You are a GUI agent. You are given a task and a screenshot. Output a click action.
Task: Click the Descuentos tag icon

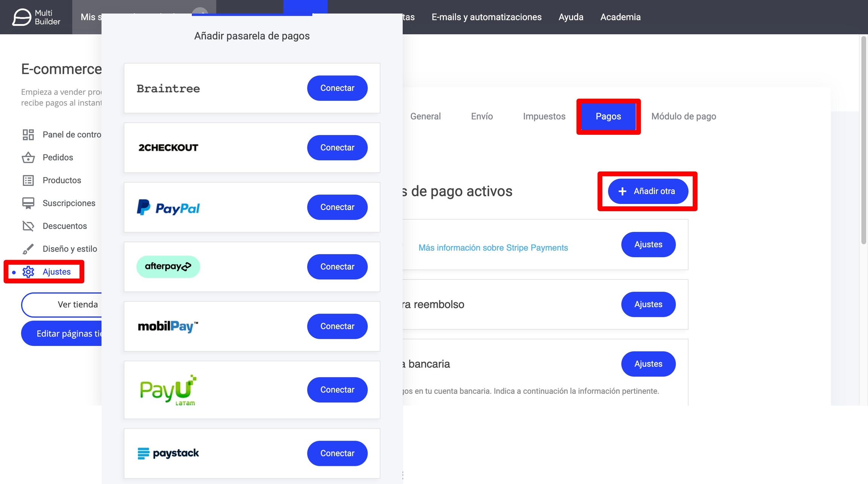point(28,226)
